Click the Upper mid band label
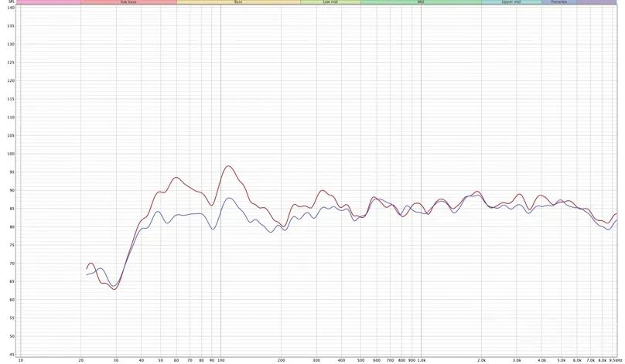Image resolution: width=625 pixels, height=364 pixels. [511, 2]
